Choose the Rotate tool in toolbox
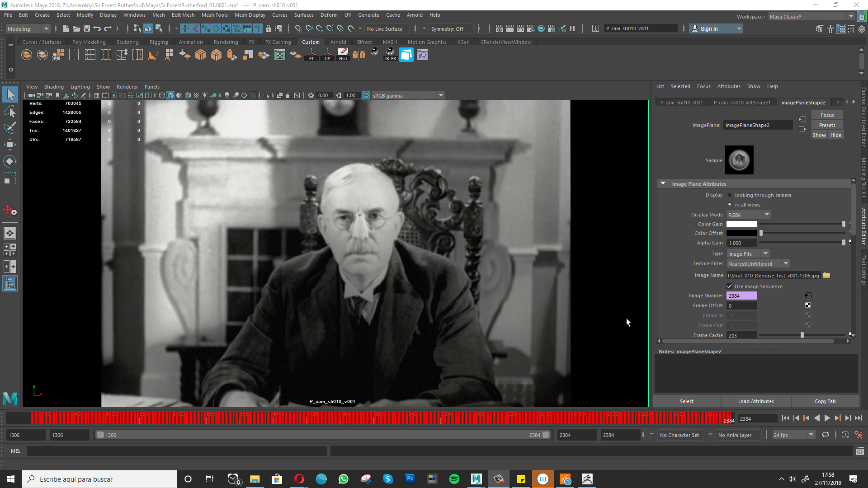Screen dimensions: 868x488 click(x=10, y=161)
